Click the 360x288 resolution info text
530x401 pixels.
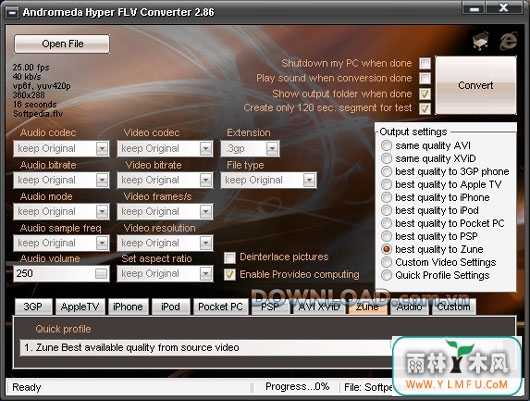[29, 95]
